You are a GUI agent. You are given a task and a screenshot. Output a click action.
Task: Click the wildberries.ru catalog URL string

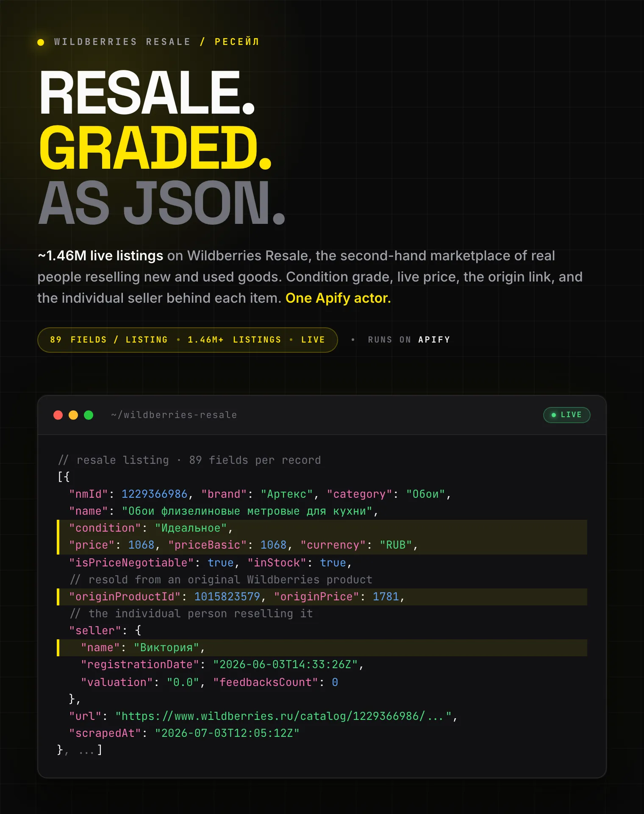[x=284, y=716]
